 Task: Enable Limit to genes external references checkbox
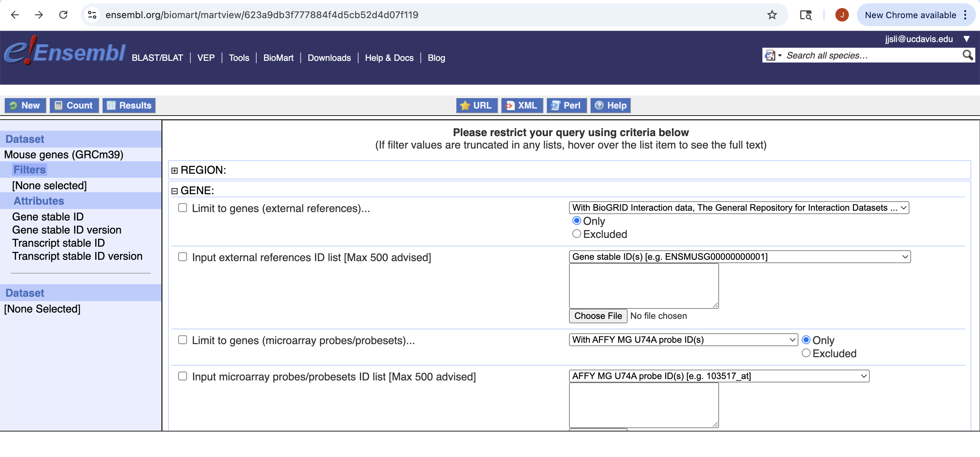point(183,208)
